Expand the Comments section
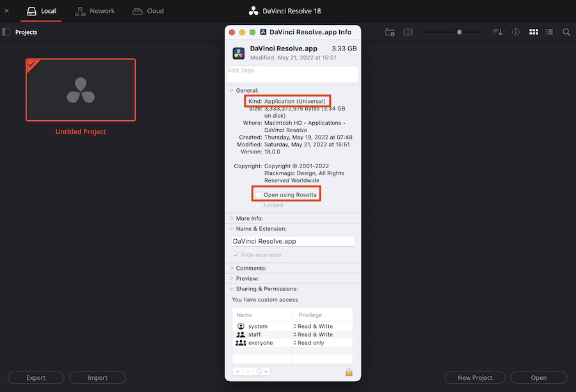The width and height of the screenshot is (576, 392). pos(232,268)
